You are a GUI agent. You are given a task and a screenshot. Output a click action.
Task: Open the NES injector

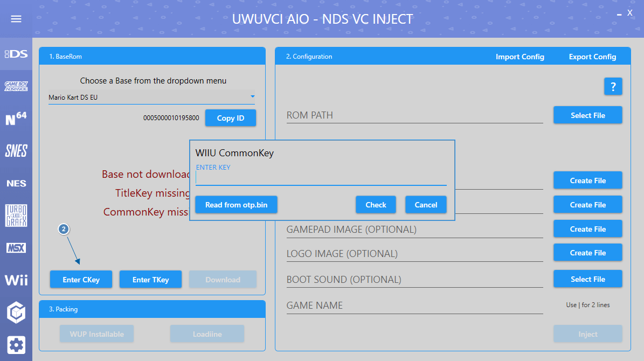(16, 183)
